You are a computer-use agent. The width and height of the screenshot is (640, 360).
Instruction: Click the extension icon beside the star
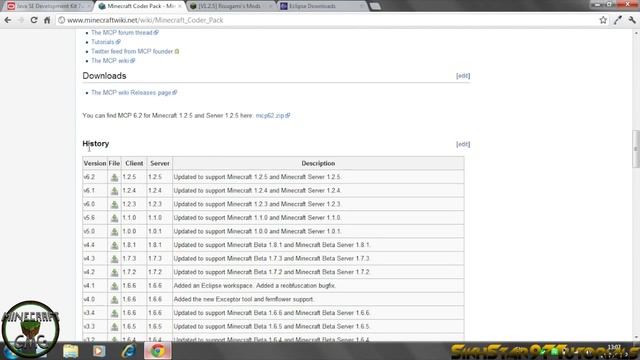(x=618, y=20)
